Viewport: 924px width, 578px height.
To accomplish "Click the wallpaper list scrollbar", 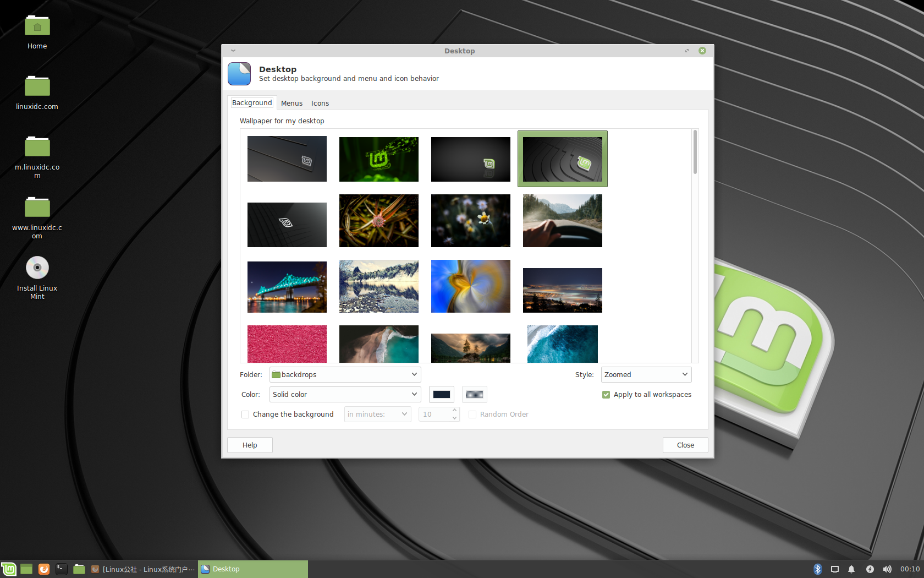I will 695,152.
